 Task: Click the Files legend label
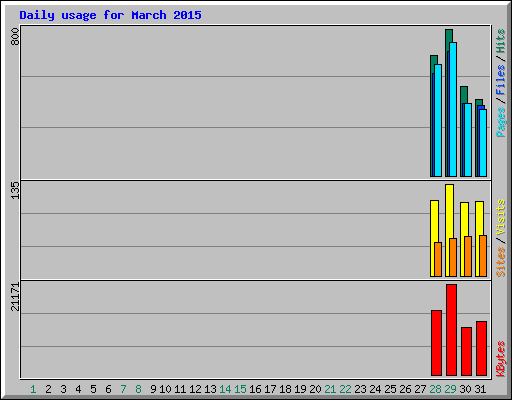[500, 79]
